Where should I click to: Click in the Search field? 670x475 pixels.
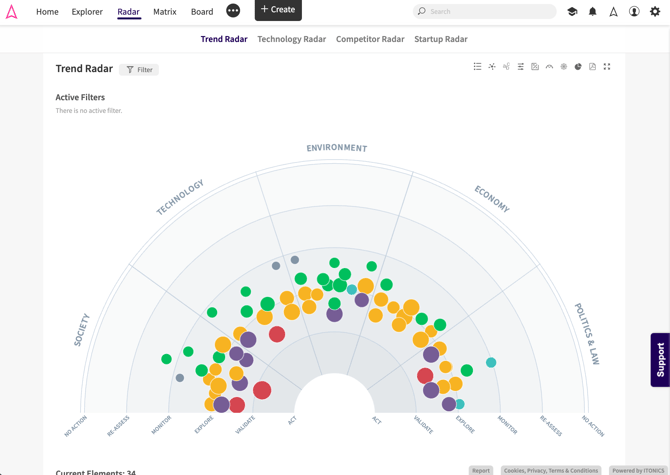pos(485,12)
